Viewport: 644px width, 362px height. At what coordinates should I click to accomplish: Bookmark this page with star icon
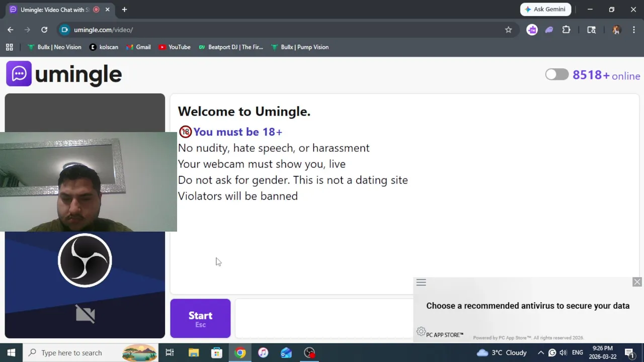(508, 30)
